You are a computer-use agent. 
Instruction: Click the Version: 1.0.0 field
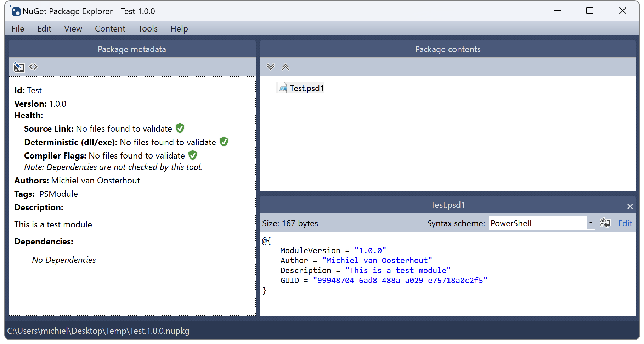pos(40,104)
